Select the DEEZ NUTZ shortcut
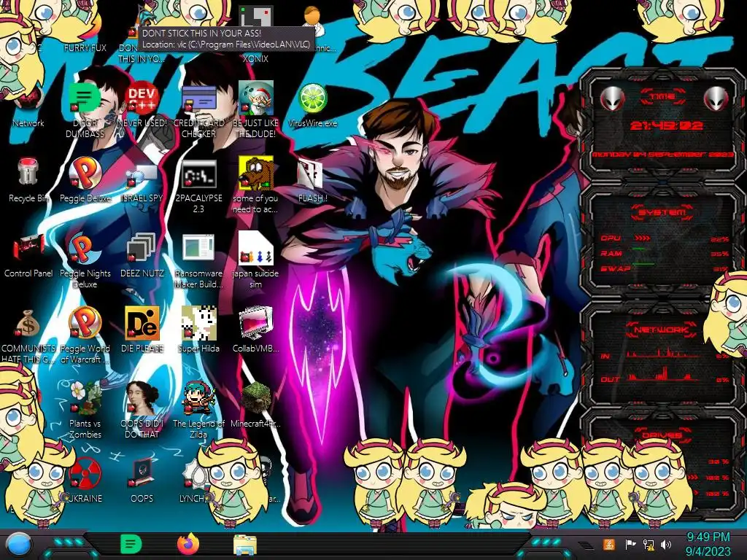747x560 pixels. coord(142,256)
